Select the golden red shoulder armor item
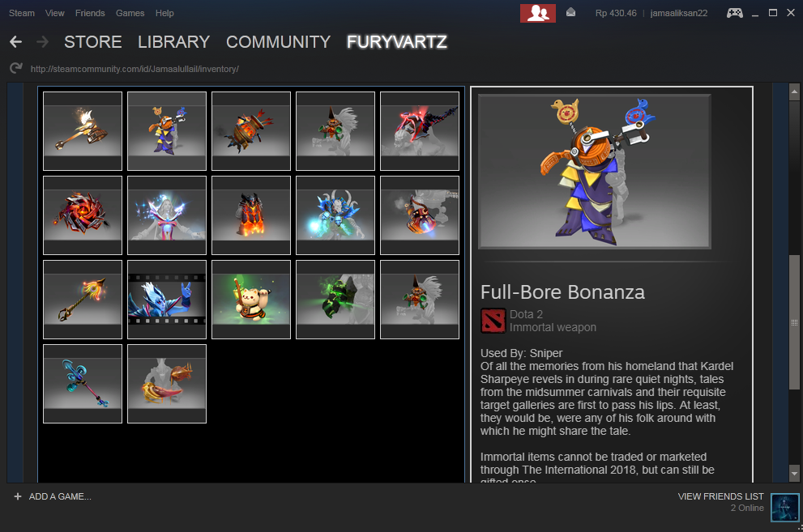 [167, 384]
